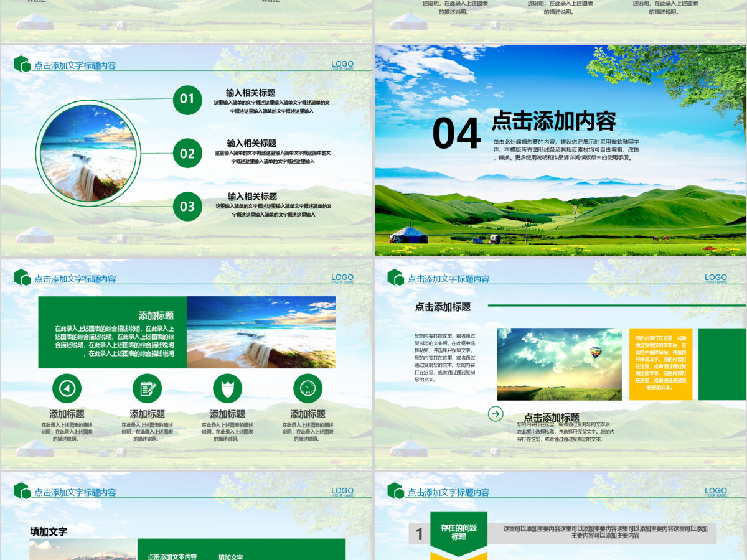Click the 点击添加文字标题内容 title on the four-icon slide
The width and height of the screenshot is (747, 560).
click(75, 279)
